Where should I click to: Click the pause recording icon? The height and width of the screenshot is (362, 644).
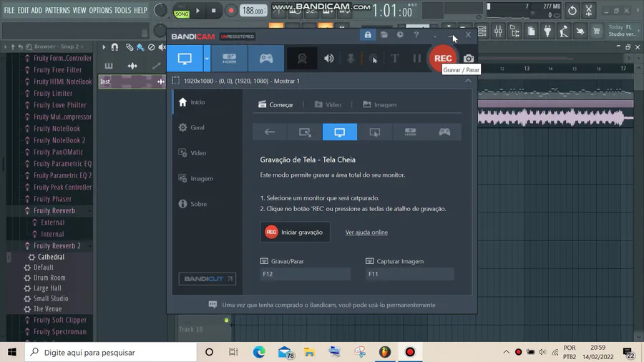pos(417,59)
